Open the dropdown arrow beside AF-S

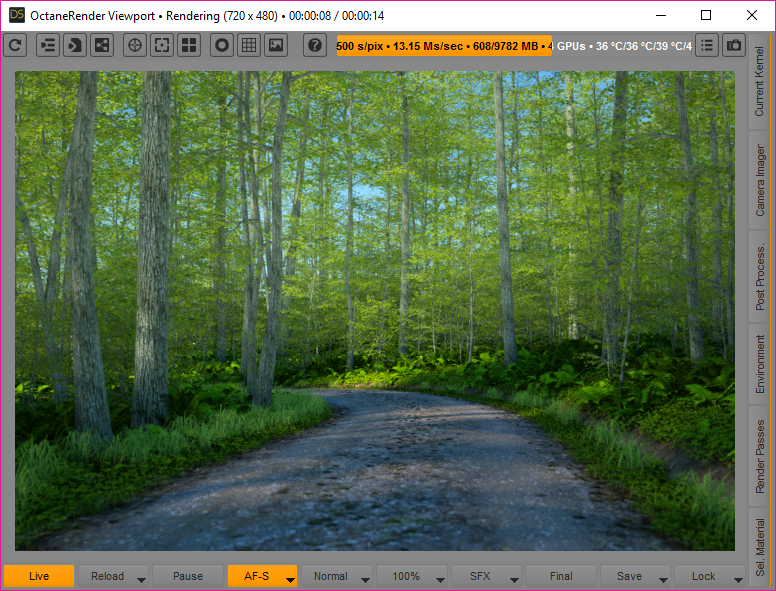pyautogui.click(x=291, y=579)
